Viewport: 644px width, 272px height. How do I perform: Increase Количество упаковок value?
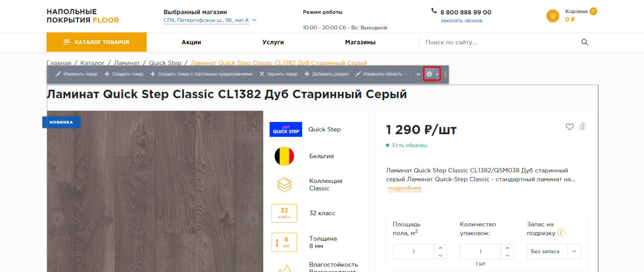(508, 247)
